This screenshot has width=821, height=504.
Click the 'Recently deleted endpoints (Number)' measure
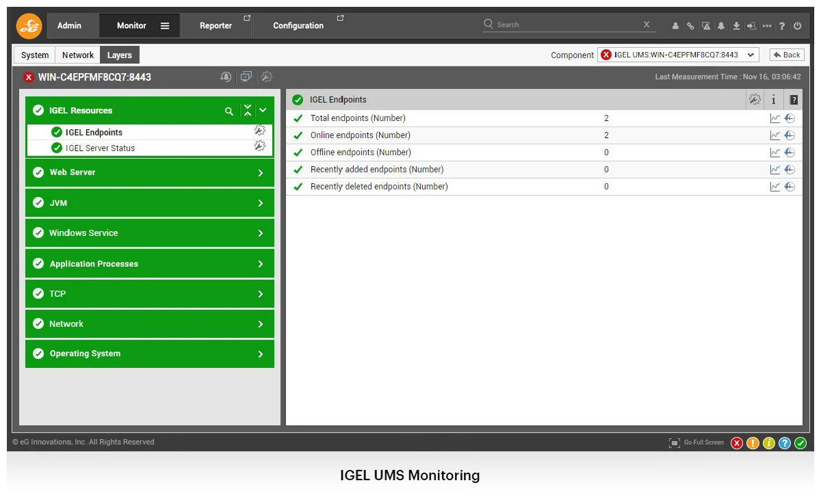pyautogui.click(x=379, y=187)
